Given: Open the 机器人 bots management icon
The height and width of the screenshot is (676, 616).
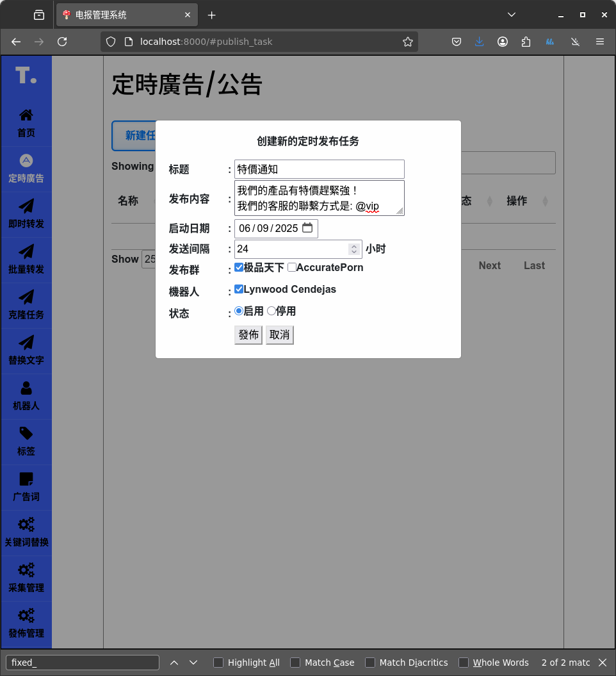Looking at the screenshot, I should pyautogui.click(x=26, y=395).
